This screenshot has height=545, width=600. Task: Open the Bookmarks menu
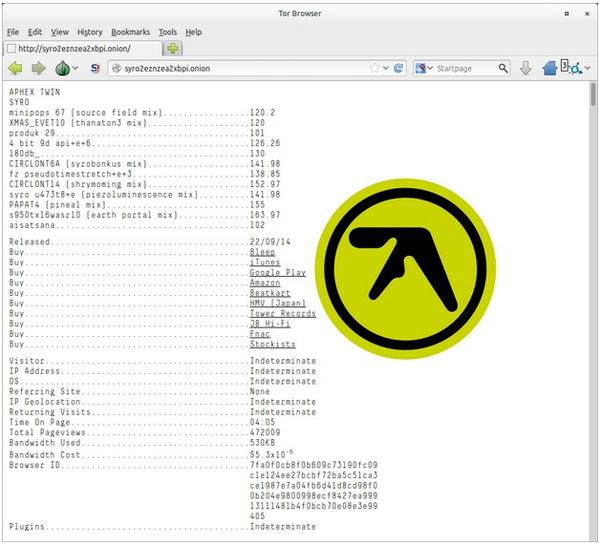click(130, 32)
